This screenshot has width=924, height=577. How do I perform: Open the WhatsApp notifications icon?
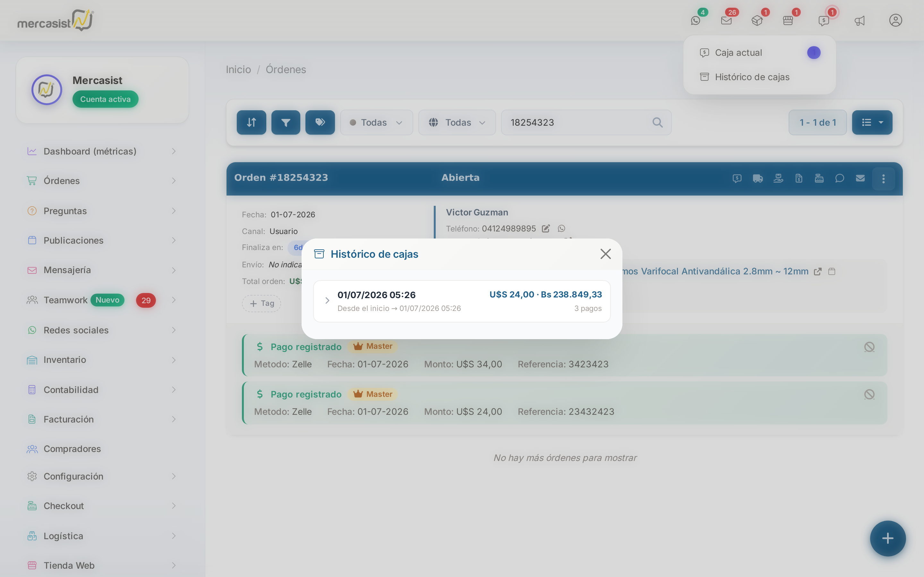(x=696, y=21)
